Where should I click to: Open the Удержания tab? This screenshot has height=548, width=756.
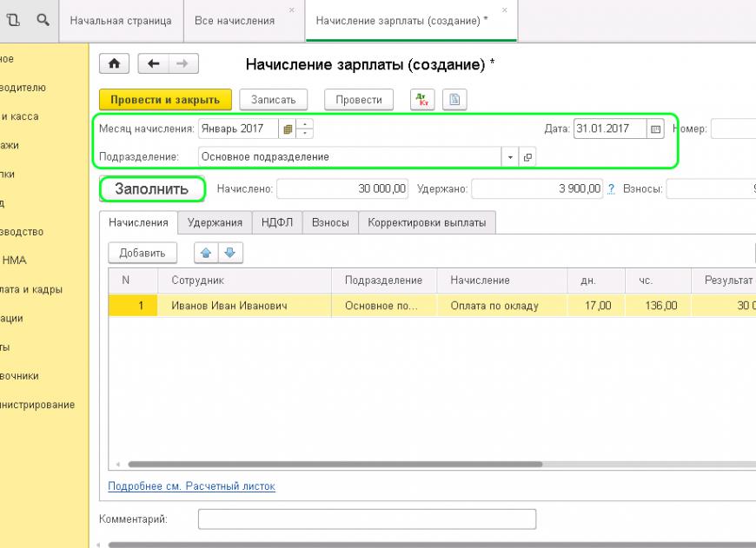tap(215, 222)
